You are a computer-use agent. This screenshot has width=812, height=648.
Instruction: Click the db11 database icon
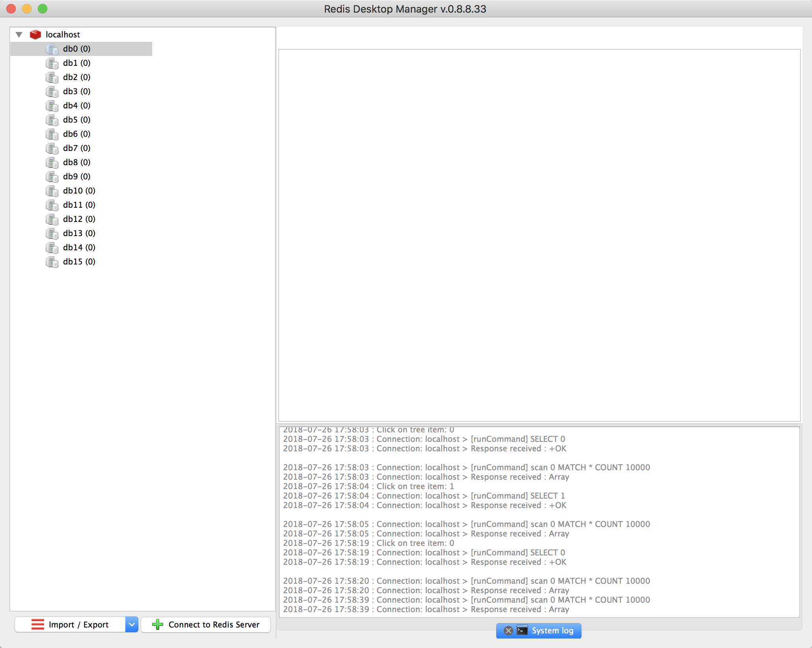[52, 205]
